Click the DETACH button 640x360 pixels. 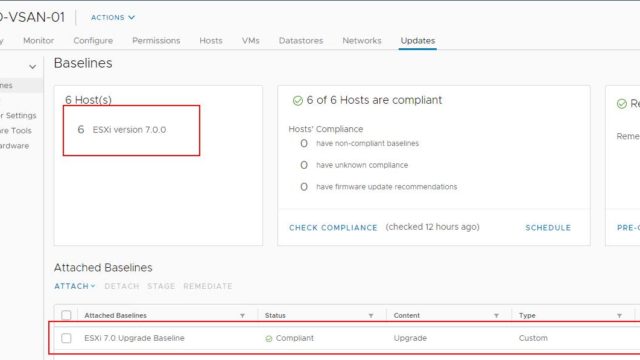[122, 286]
